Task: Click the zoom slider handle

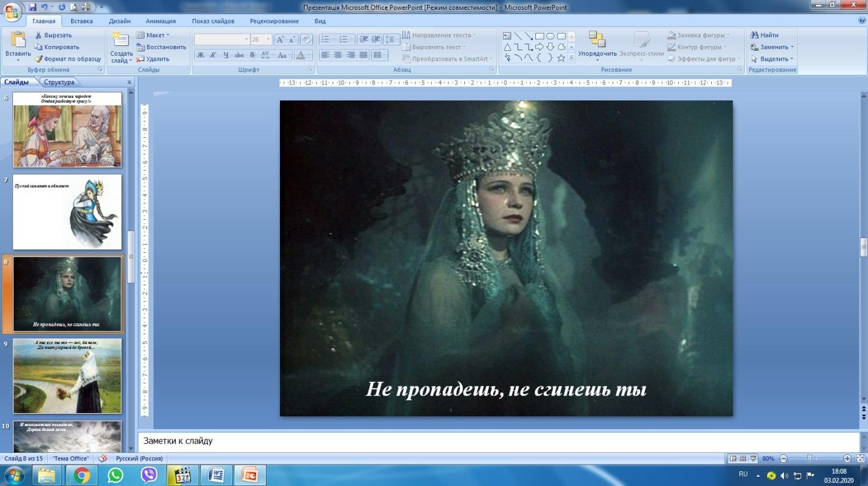Action: 810,458
